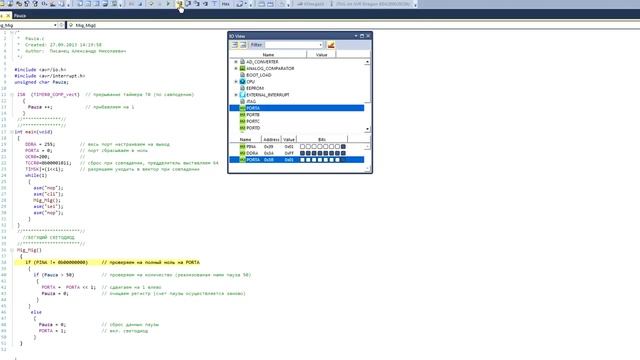Expand the EXTERNAL_INTERRUPT node
The height and width of the screenshot is (360, 640).
[236, 95]
